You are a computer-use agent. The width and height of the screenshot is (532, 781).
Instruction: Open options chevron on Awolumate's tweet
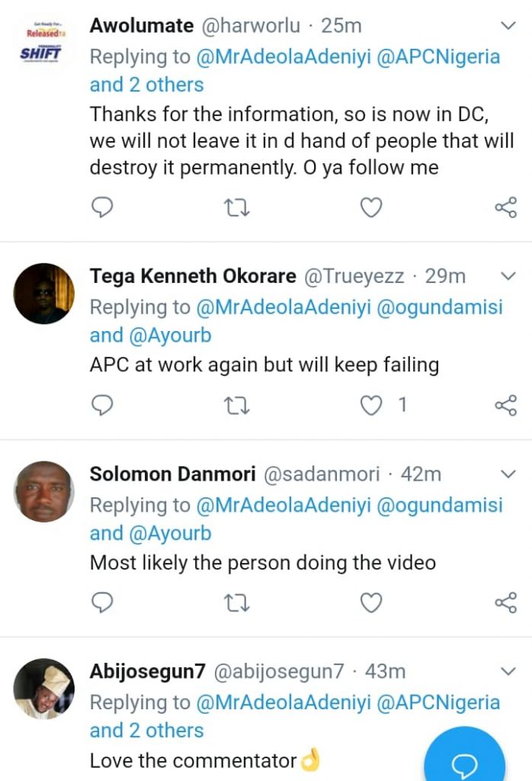tap(508, 27)
